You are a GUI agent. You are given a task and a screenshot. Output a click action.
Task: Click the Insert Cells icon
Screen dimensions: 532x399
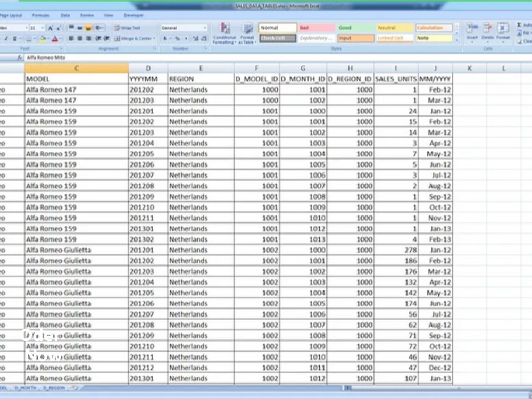(x=471, y=28)
